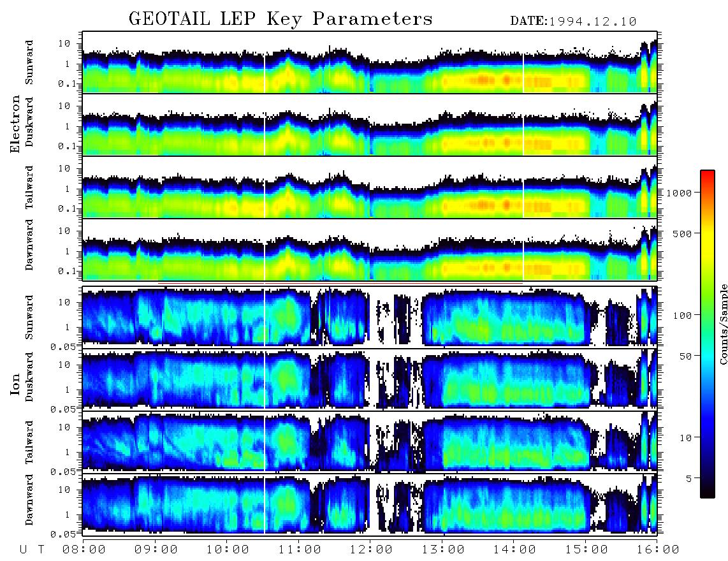Click the 12:00 time tick label
Viewport: 728px width, 561px height.
click(372, 550)
